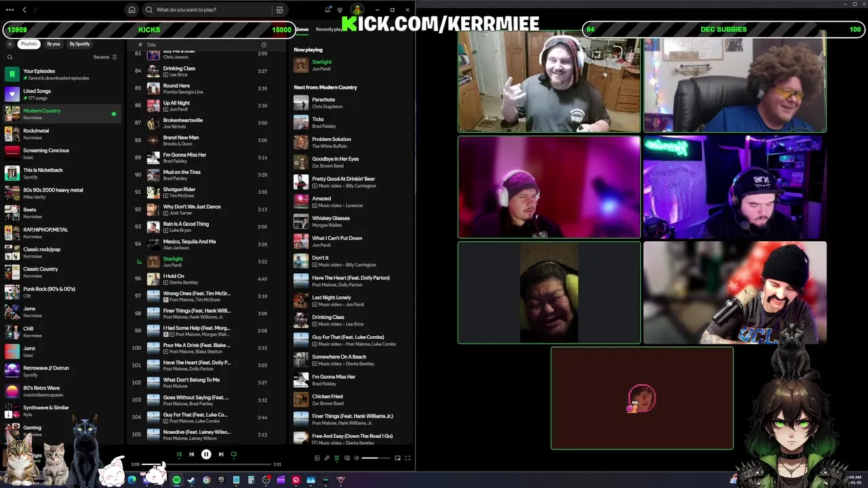Select track 103 Goes Without Saying
The image size is (868, 488).
(207, 401)
